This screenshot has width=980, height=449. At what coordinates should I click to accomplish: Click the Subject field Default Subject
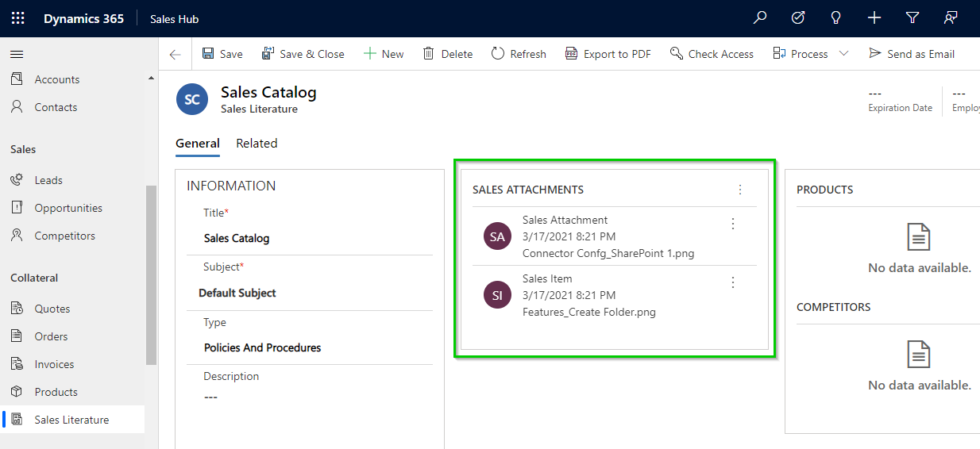(310, 293)
